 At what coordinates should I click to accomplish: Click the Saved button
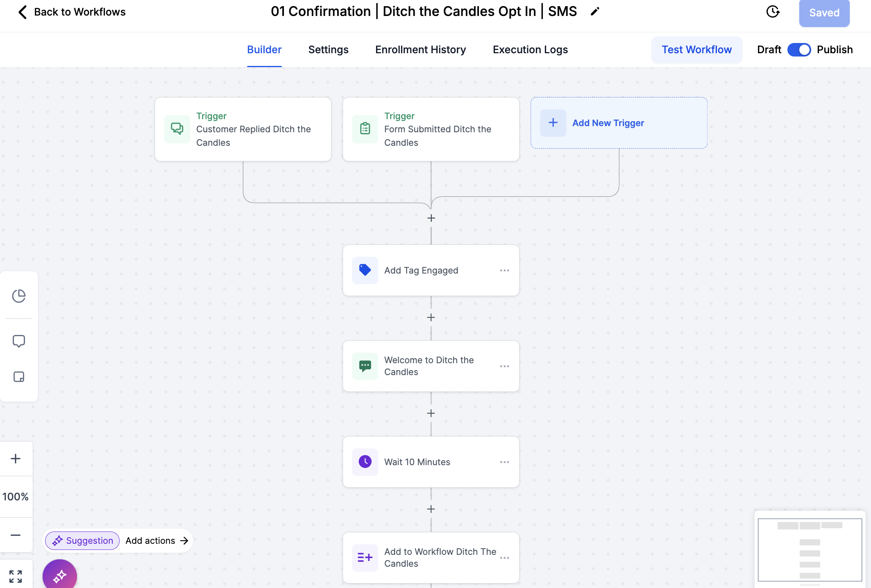pos(824,13)
